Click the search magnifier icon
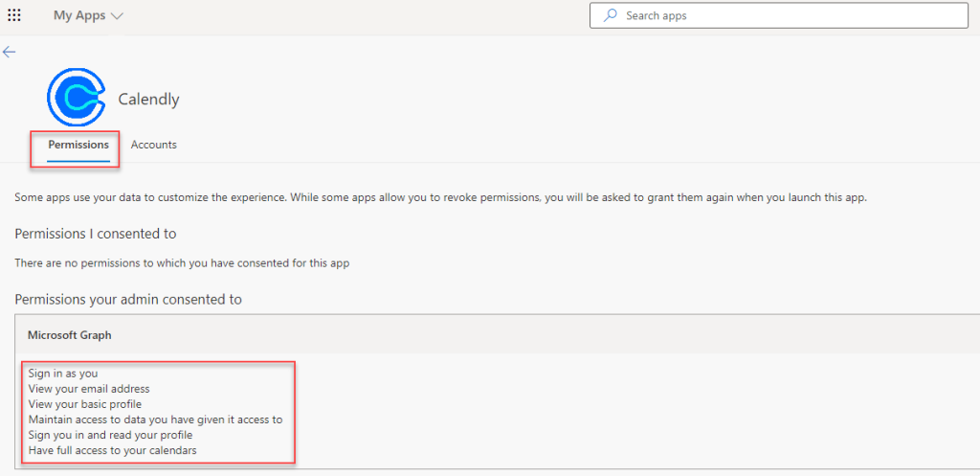Screen dimensions: 980x476 click(610, 15)
